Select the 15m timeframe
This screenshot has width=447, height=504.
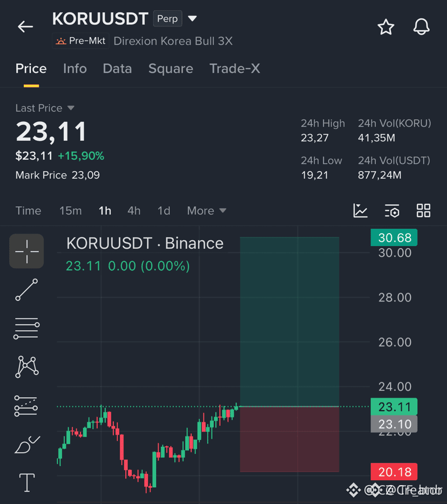pos(70,211)
